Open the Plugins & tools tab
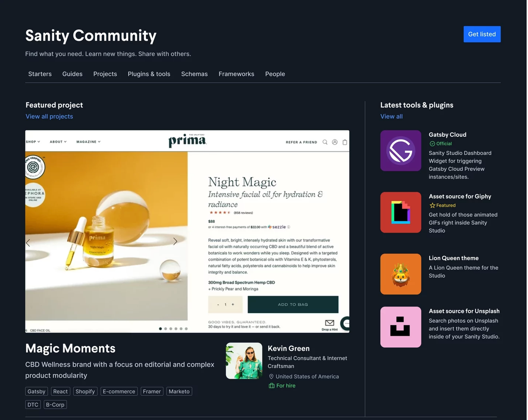Viewport: 528px width, 420px height. click(149, 74)
